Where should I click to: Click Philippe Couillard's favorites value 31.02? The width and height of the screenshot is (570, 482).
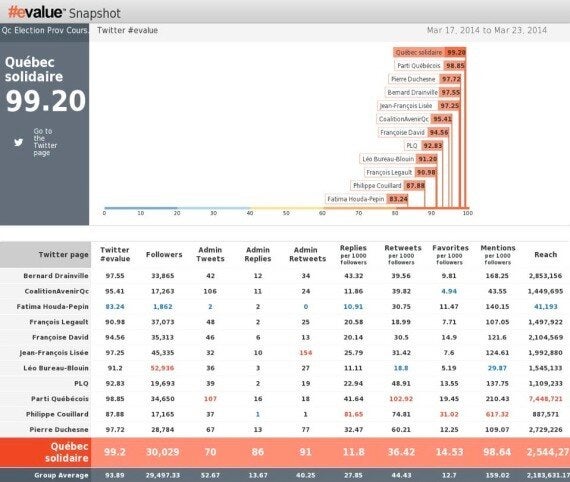(x=449, y=414)
